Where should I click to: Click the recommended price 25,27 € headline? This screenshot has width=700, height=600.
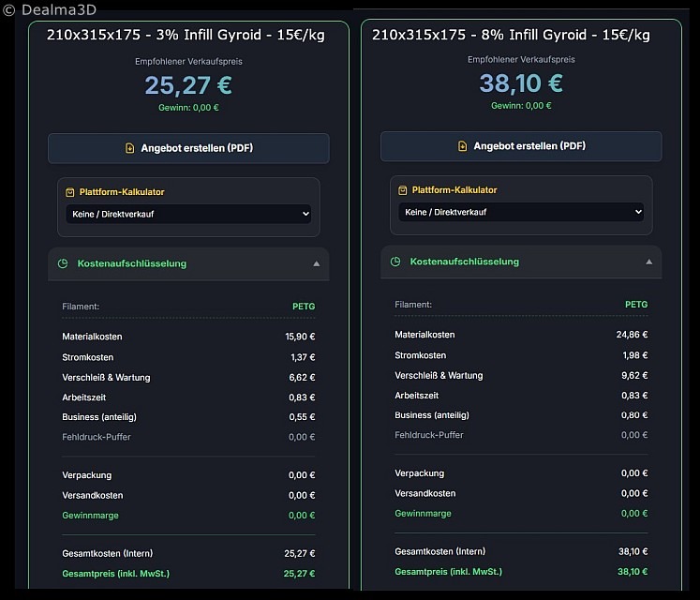click(x=187, y=85)
